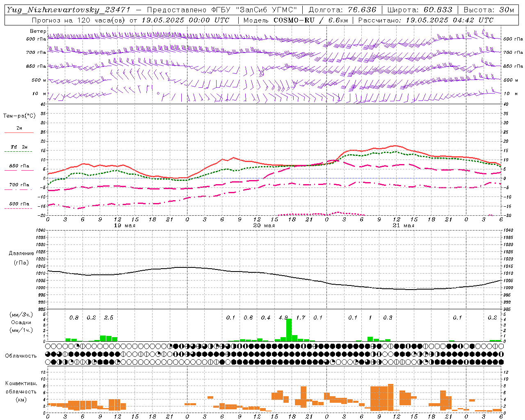Click the left-side '500 м' wind level label

tap(39, 80)
